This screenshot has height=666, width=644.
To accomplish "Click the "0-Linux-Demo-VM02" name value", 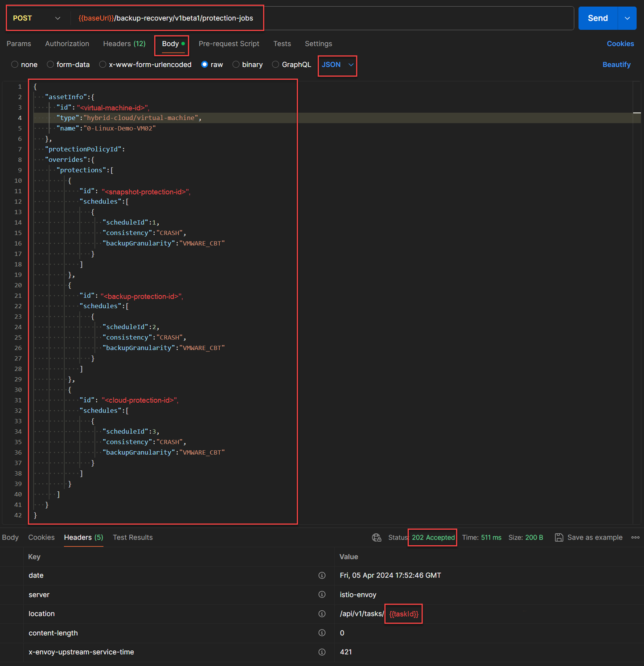I will pos(119,128).
